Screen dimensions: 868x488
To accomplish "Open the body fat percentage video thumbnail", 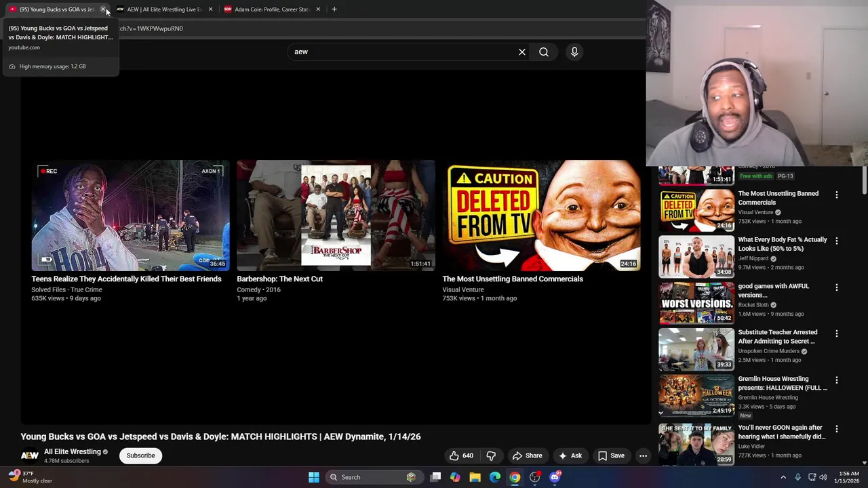I will point(696,256).
